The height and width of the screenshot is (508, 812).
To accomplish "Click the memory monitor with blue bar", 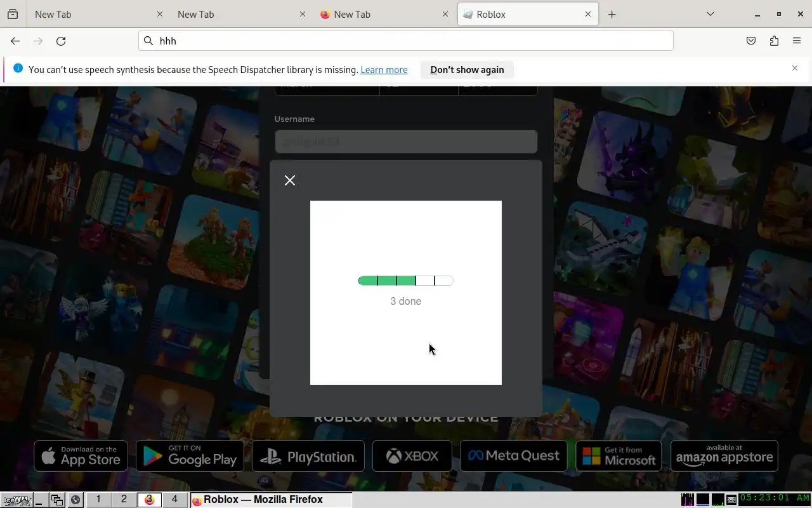I will (702, 500).
